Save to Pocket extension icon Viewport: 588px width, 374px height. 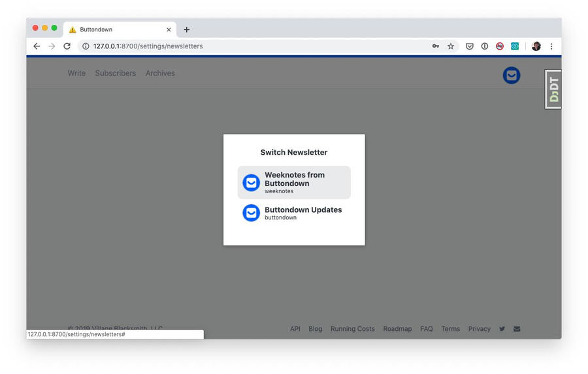(470, 46)
